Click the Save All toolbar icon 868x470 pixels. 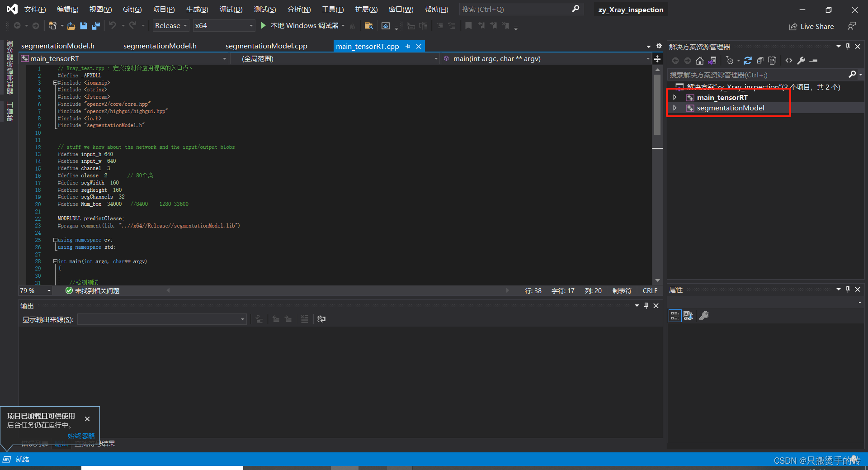pyautogui.click(x=95, y=26)
